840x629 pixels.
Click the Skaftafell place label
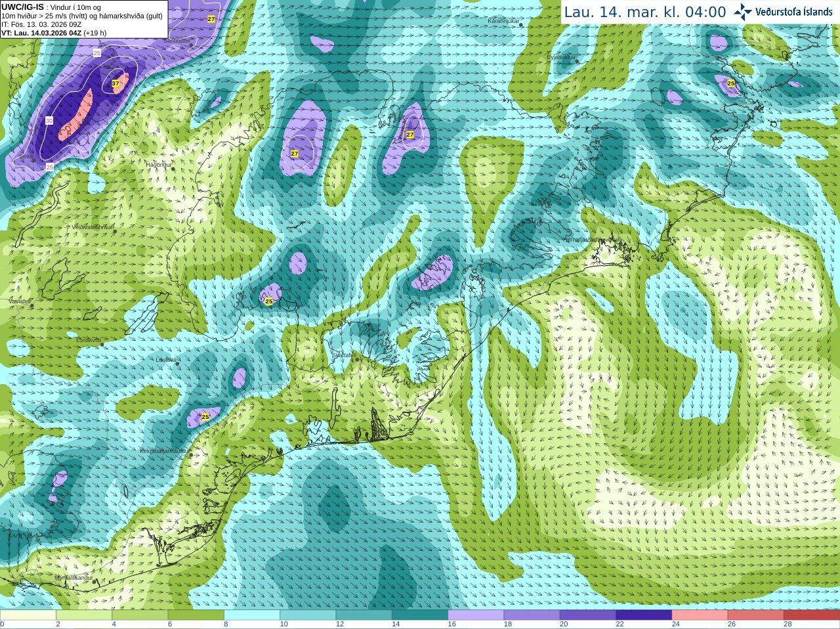pyautogui.click(x=344, y=355)
